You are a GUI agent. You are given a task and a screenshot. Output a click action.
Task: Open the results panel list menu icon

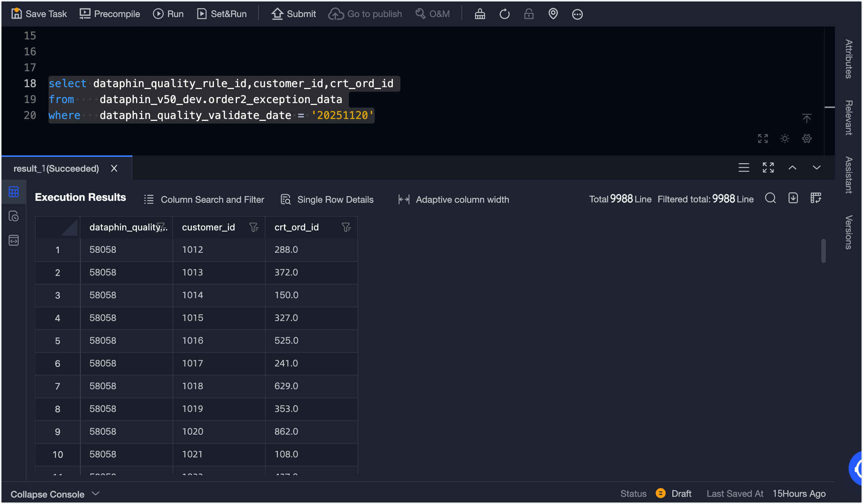pos(744,167)
